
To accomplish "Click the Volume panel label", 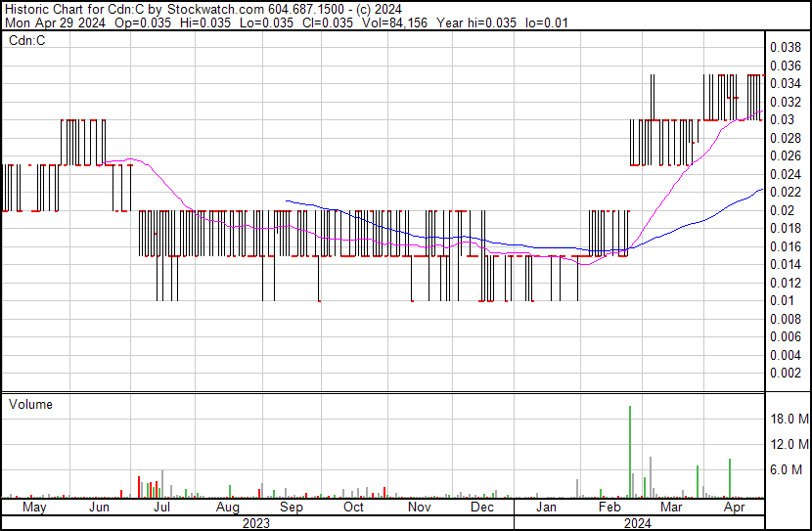I will (x=30, y=404).
